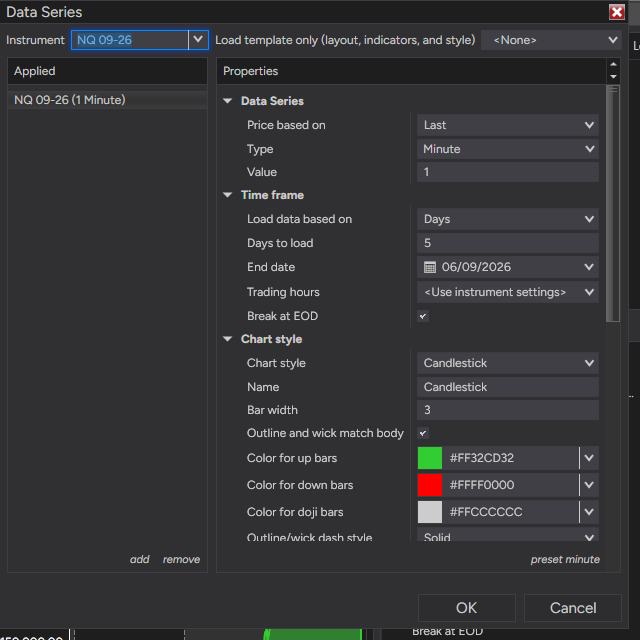The width and height of the screenshot is (640, 640).
Task: Click the #FFFF0000 down bars hex value
Action: tap(482, 485)
